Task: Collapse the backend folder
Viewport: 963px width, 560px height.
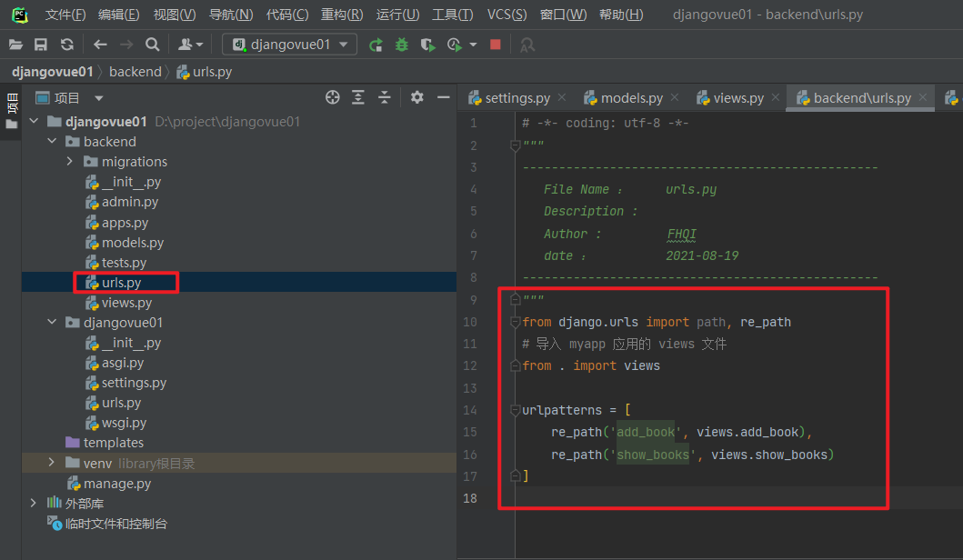Action: point(52,141)
